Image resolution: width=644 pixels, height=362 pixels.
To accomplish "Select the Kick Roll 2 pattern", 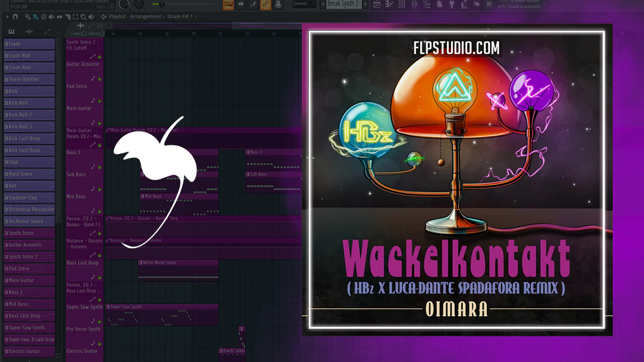I will point(29,115).
